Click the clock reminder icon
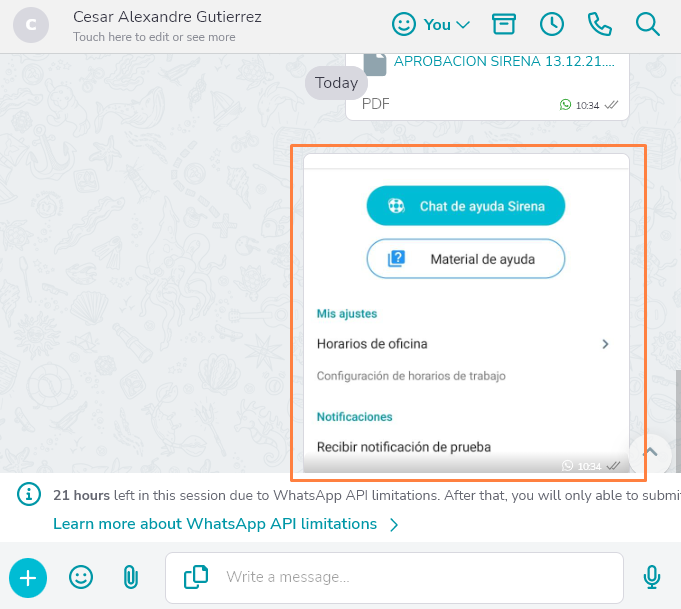Image resolution: width=681 pixels, height=609 pixels. pos(552,24)
